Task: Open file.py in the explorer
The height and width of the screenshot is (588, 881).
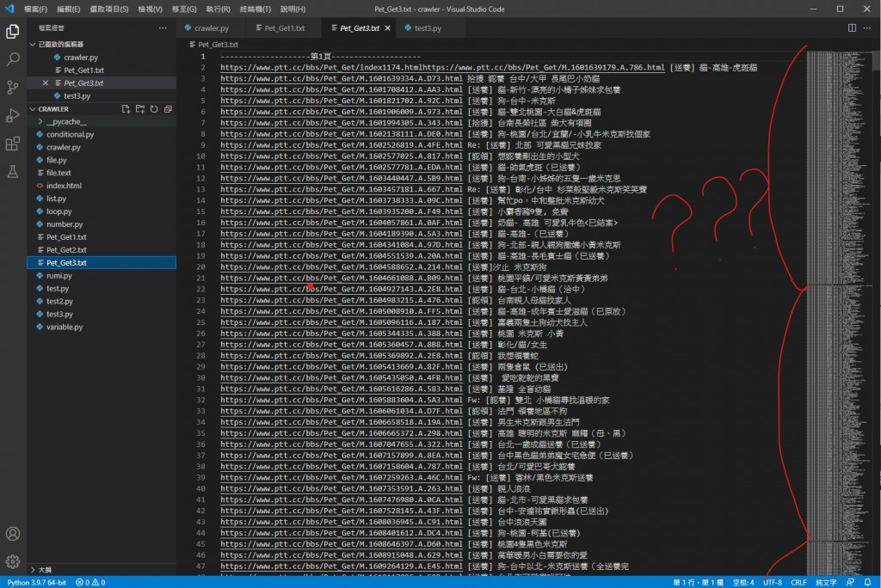Action: [x=56, y=160]
